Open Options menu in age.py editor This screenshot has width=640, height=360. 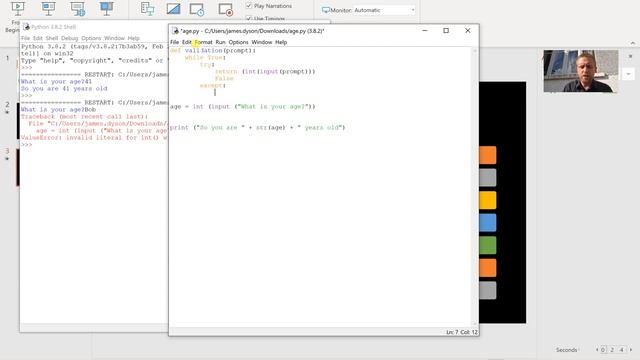[x=238, y=42]
